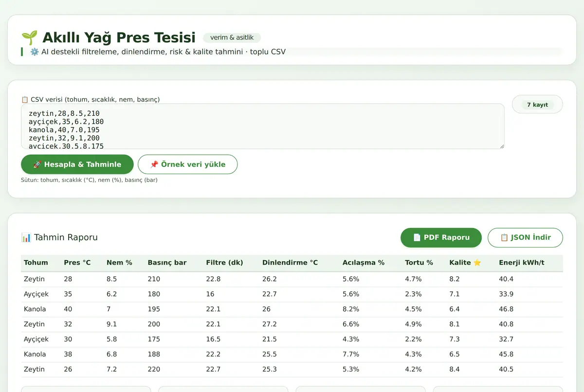This screenshot has height=392, width=584.
Task: Click the 16.5 filter time cell
Action: (x=213, y=339)
